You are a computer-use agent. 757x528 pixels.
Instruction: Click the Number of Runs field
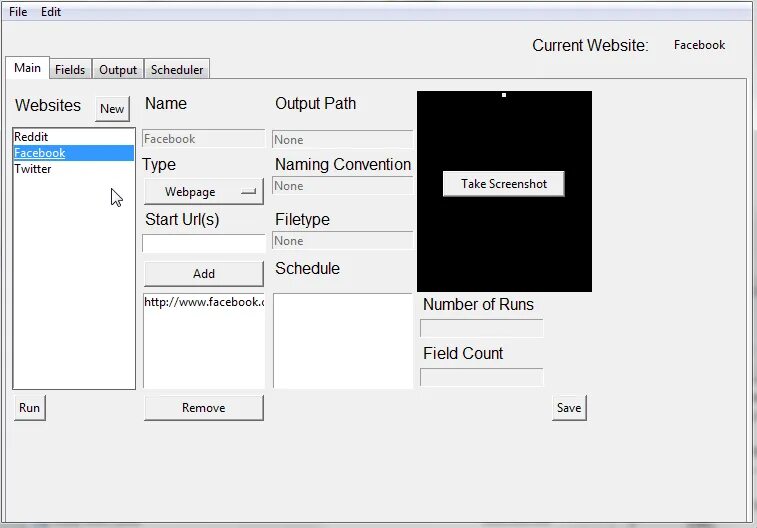tap(482, 328)
